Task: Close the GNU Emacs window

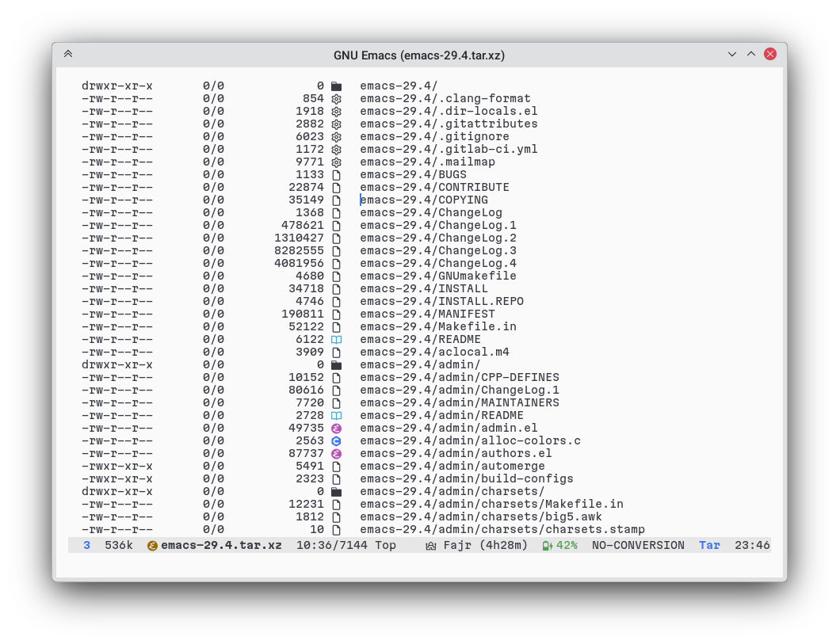Action: pyautogui.click(x=770, y=54)
